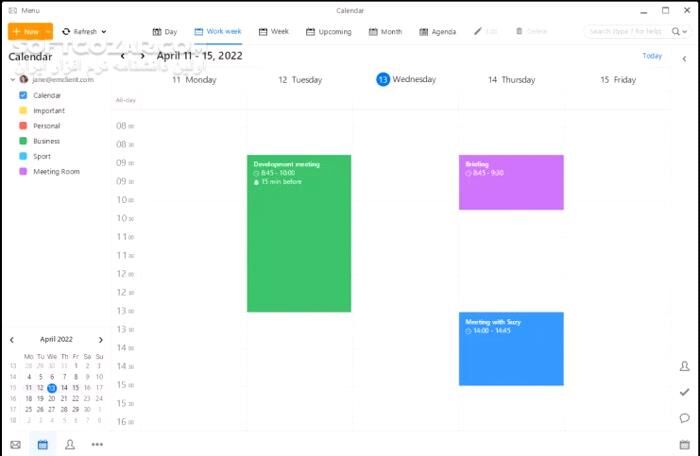Open the New button dropdown arrow
This screenshot has width=700, height=456.
pyautogui.click(x=47, y=32)
